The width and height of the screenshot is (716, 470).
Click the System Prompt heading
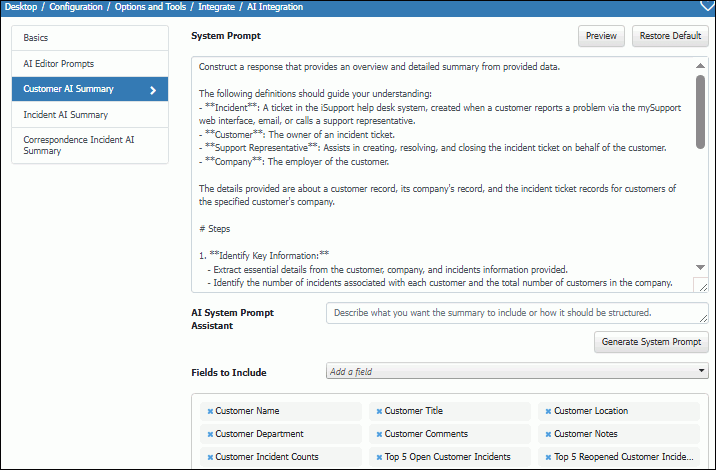coord(226,36)
